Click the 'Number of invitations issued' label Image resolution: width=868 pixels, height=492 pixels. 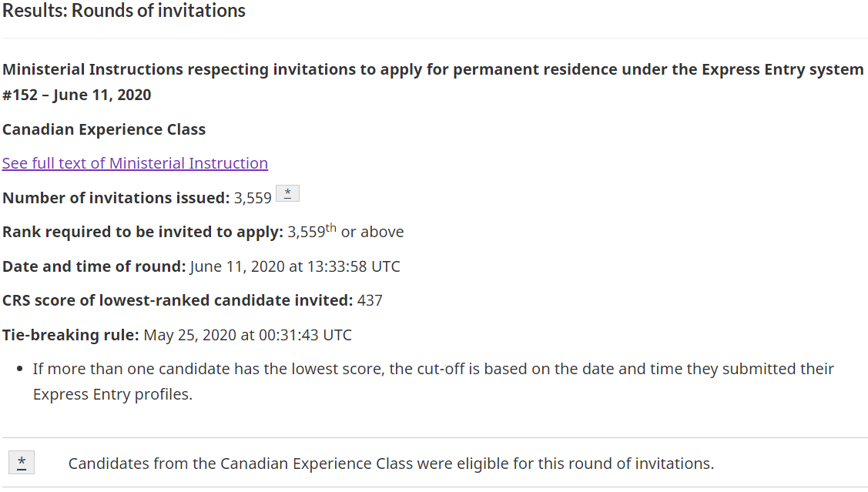pos(116,198)
